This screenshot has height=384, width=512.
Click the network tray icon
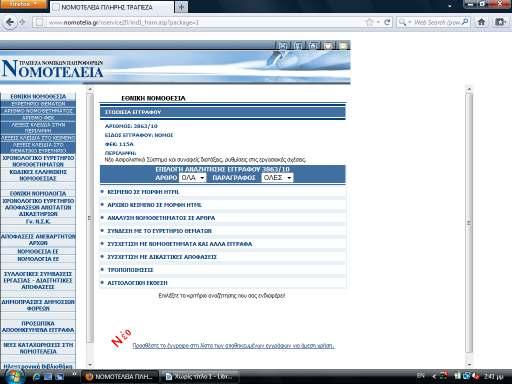click(x=467, y=376)
